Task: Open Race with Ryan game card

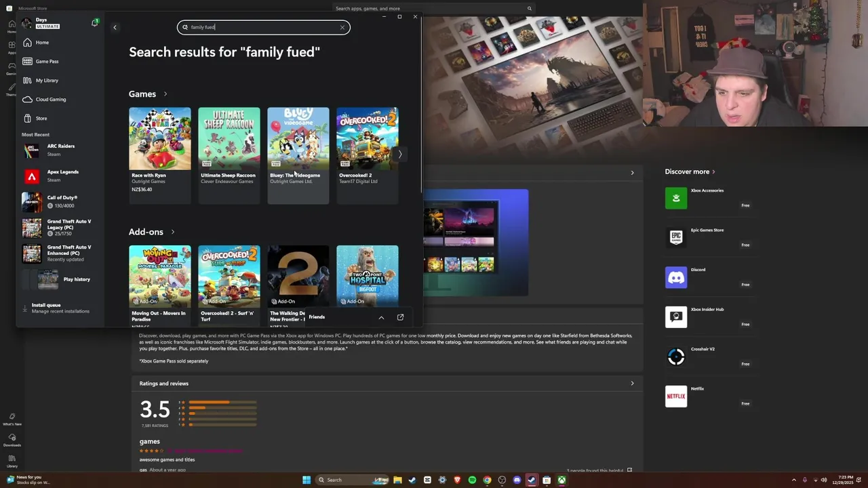Action: point(160,155)
